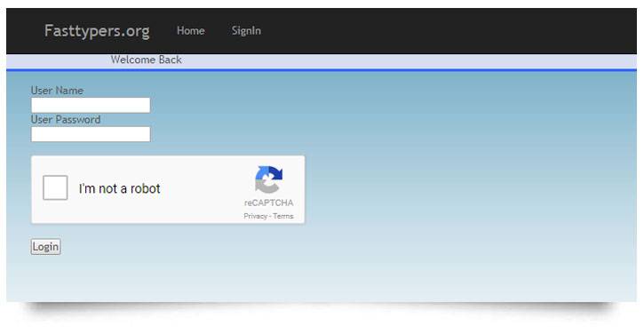The height and width of the screenshot is (334, 644).
Task: Focus the User Password input field
Action: point(91,134)
